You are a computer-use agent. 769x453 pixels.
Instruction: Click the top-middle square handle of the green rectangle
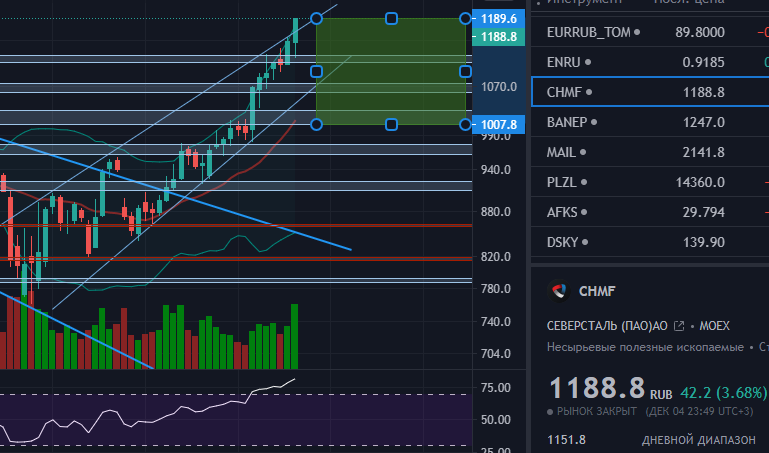coord(391,19)
